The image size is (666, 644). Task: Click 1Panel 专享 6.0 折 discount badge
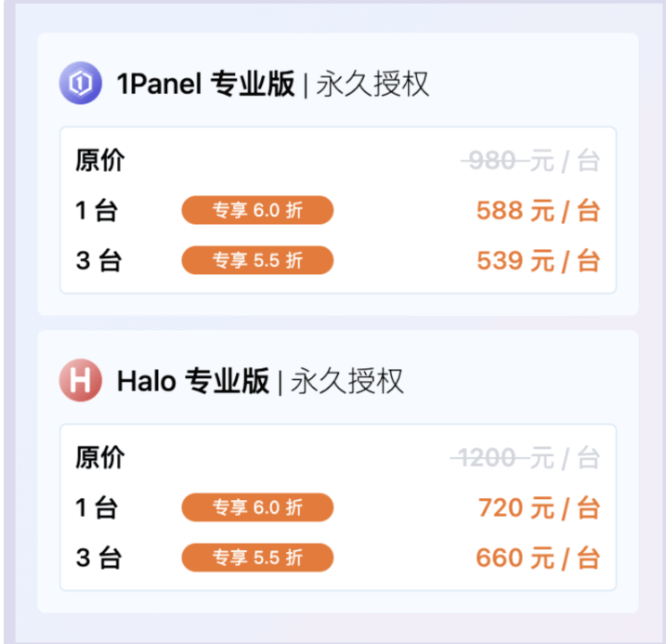[257, 210]
